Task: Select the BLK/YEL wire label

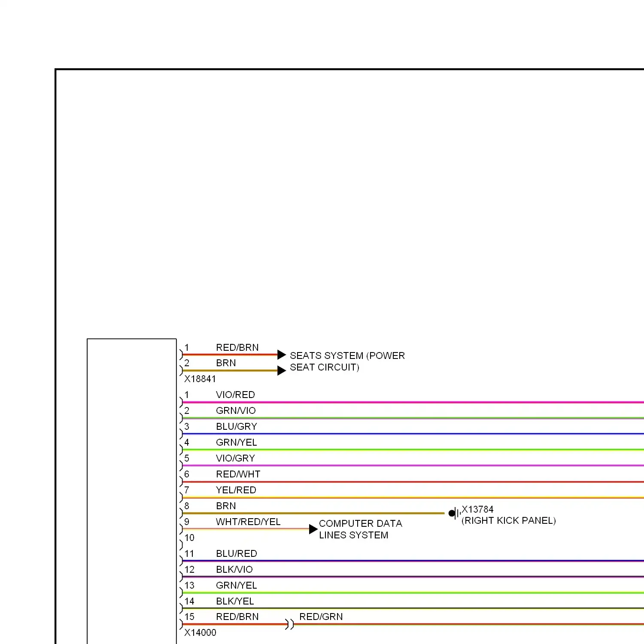Action: (235, 601)
